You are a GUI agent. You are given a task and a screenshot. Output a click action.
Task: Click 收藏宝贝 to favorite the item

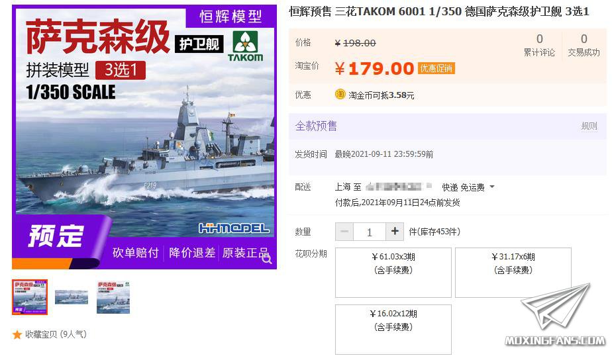[56, 334]
